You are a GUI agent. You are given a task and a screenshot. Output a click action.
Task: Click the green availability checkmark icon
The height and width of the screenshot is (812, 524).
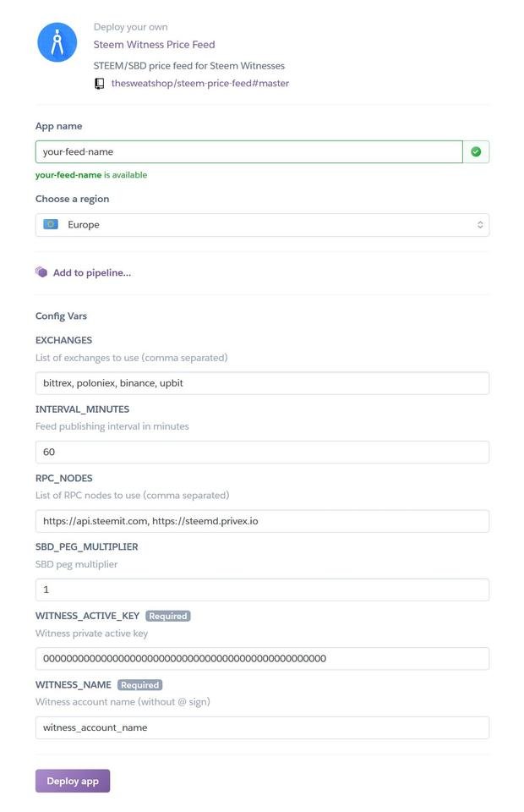coord(476,152)
